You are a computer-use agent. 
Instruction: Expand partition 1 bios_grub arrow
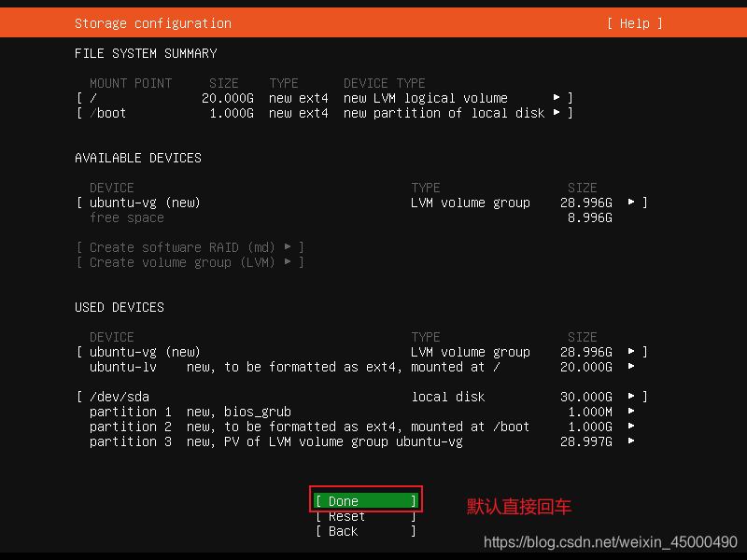pyautogui.click(x=631, y=412)
